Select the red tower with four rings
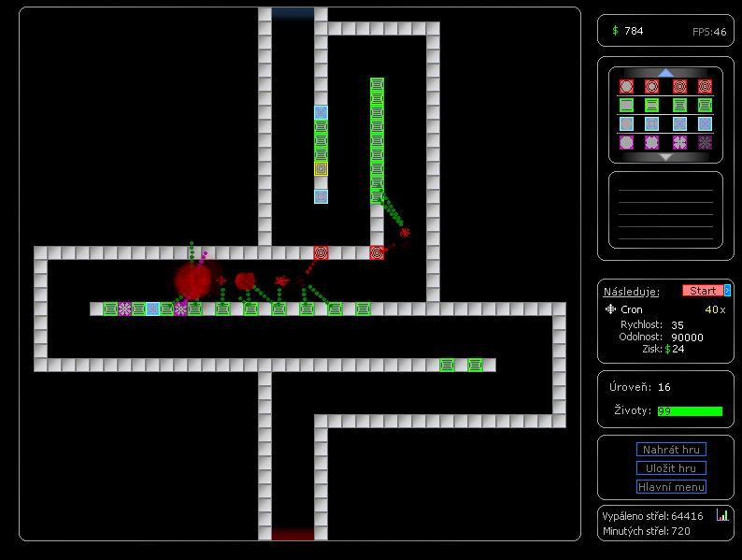 point(705,87)
